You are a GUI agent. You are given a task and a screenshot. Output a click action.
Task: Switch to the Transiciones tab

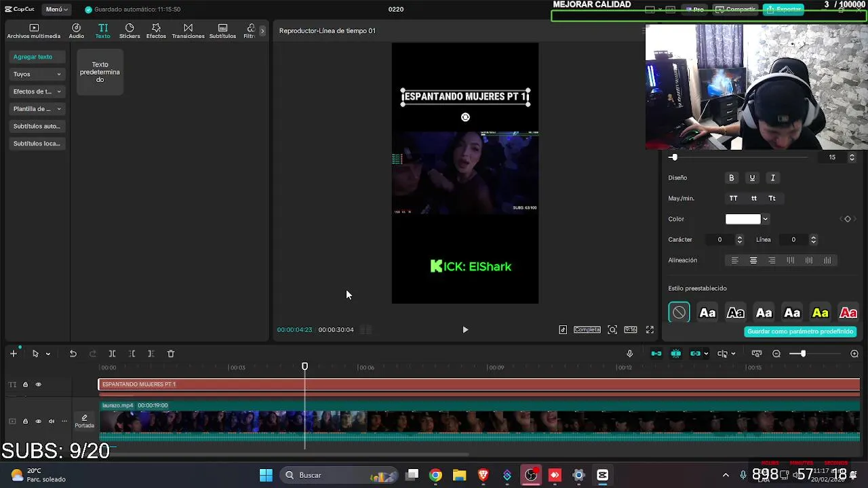coord(188,31)
